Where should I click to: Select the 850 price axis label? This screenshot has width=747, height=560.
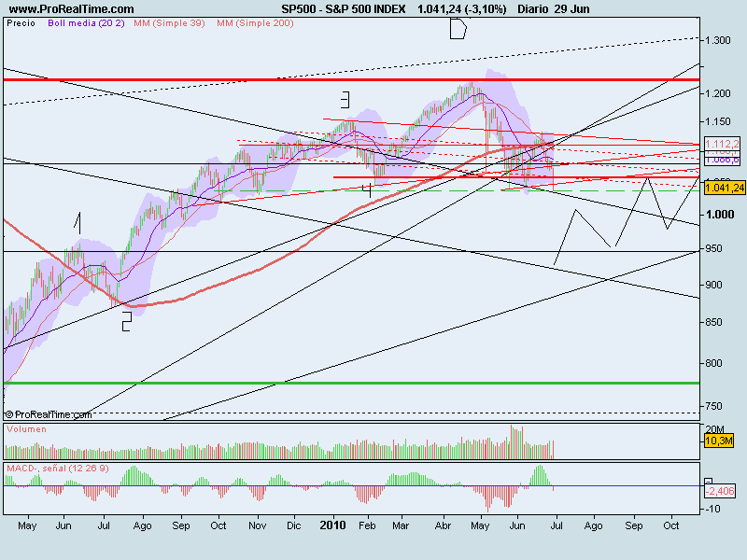point(714,322)
